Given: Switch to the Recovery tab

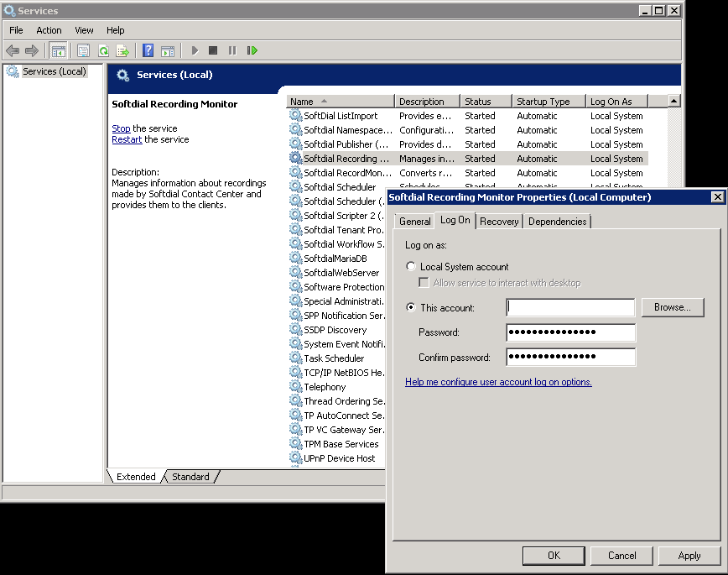Looking at the screenshot, I should (499, 222).
